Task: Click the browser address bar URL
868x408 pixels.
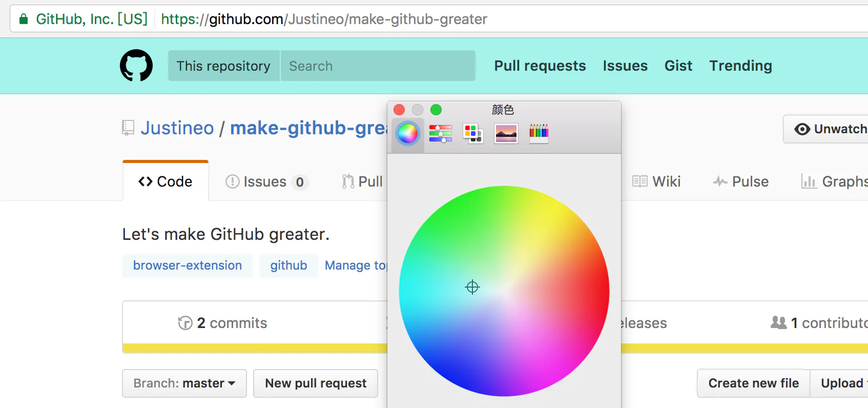Action: [x=324, y=19]
